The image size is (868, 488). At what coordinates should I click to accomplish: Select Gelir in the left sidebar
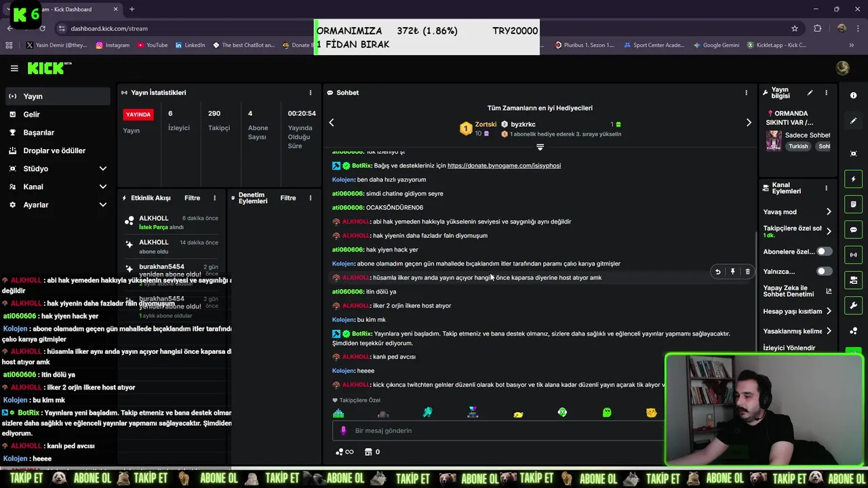(x=58, y=115)
